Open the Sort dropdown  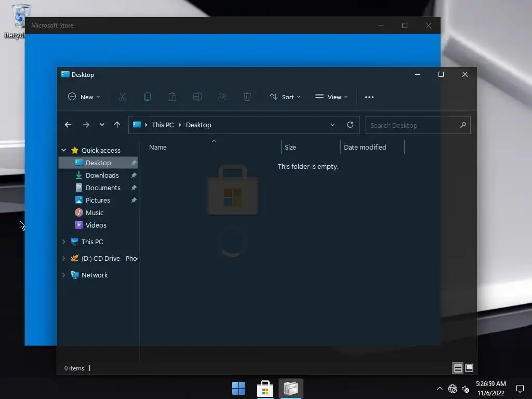(x=285, y=97)
